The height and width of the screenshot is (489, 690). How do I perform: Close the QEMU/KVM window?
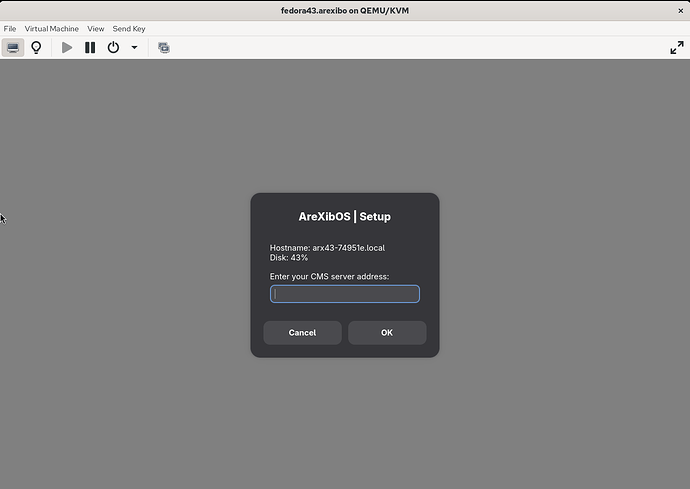click(680, 11)
